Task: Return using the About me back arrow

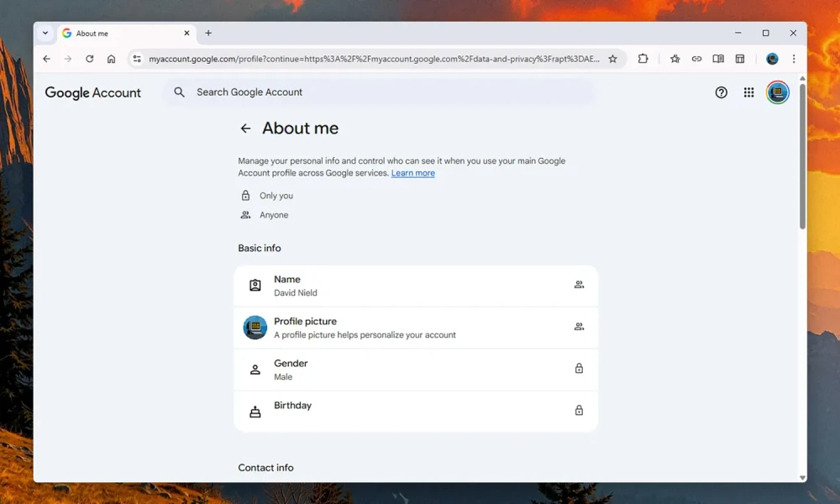Action: pyautogui.click(x=245, y=129)
